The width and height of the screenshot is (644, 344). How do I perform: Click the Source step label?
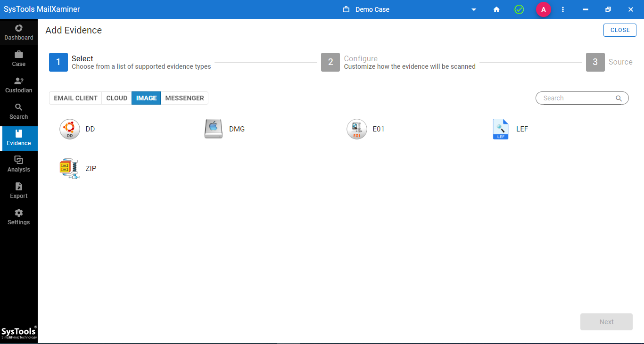click(620, 62)
